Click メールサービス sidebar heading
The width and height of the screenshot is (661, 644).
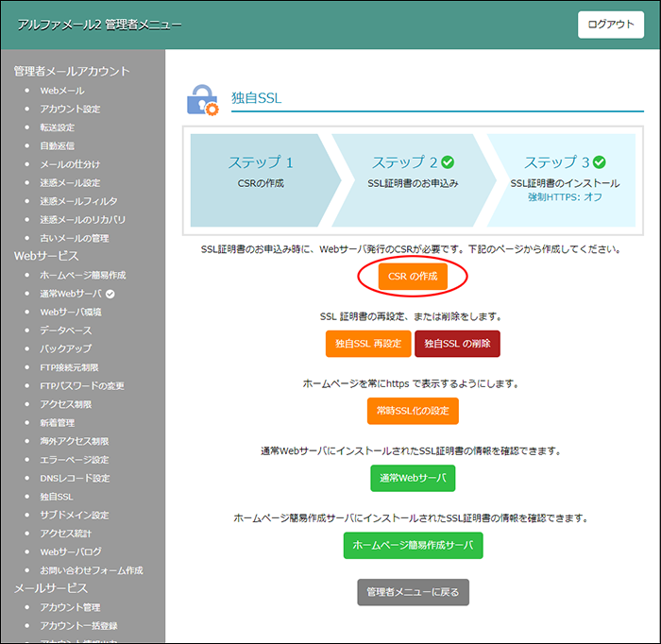(x=51, y=588)
